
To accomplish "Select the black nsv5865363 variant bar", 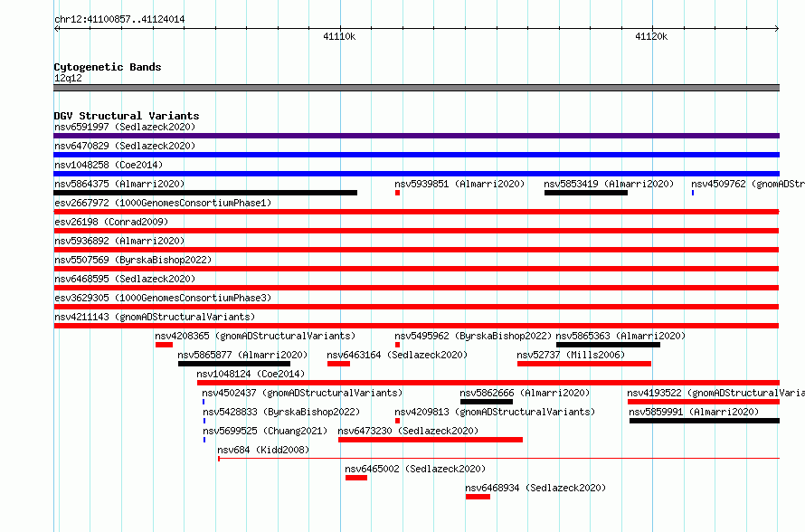I will coord(609,345).
